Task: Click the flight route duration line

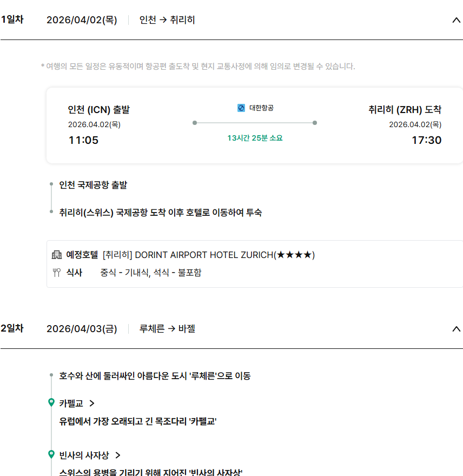Action: 254,123
